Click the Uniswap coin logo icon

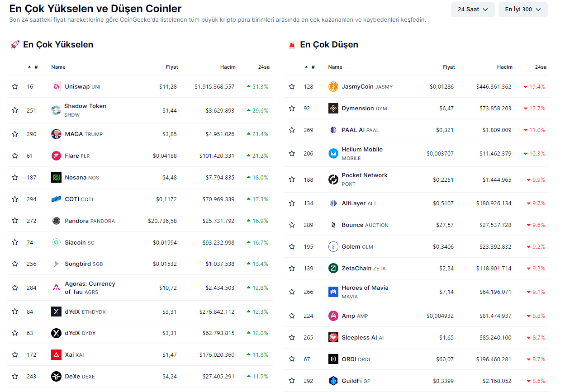56,87
